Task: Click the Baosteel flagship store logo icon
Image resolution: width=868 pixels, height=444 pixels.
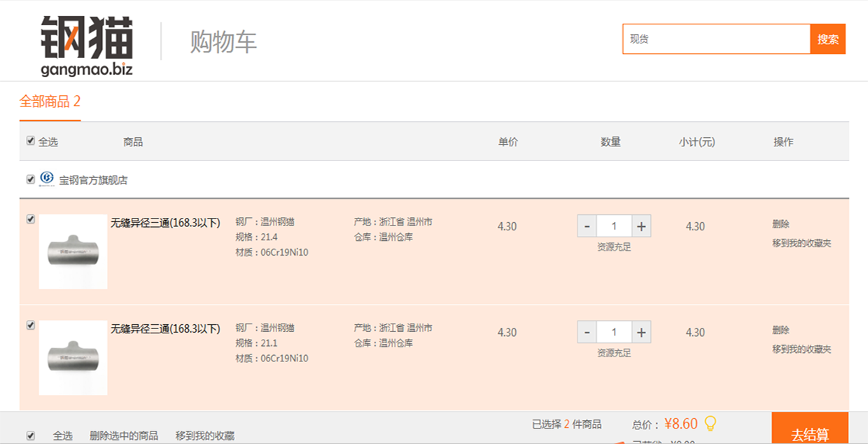Action: point(47,179)
